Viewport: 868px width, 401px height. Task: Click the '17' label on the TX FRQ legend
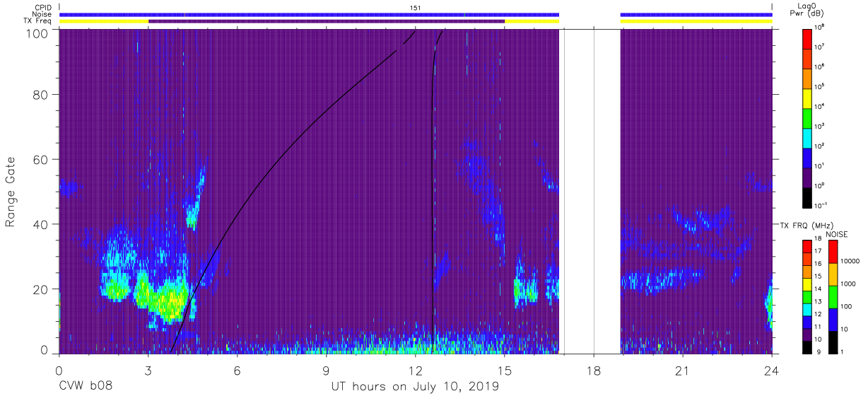click(819, 251)
